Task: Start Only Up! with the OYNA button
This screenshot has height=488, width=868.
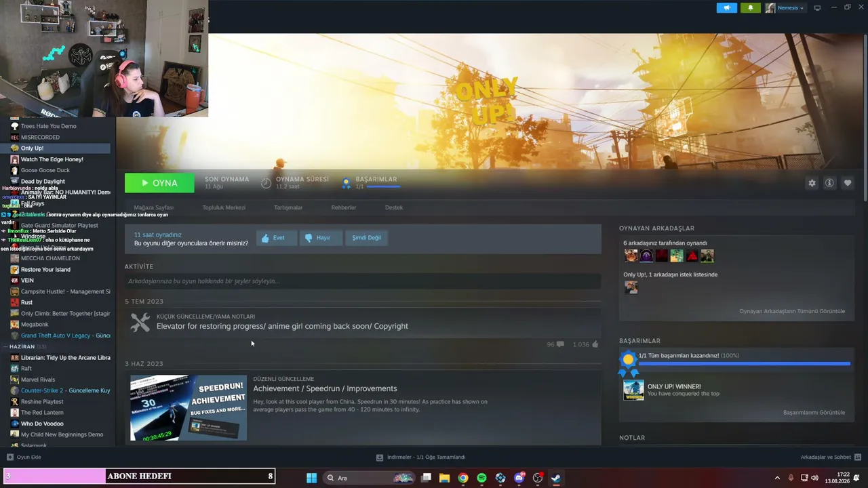Action: (159, 183)
